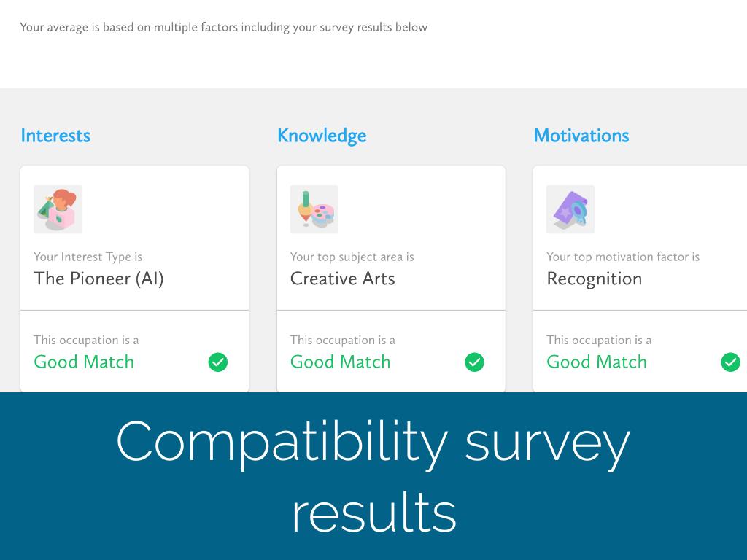This screenshot has height=560, width=747.
Task: Click the Creative Arts palette icon
Action: tap(314, 209)
